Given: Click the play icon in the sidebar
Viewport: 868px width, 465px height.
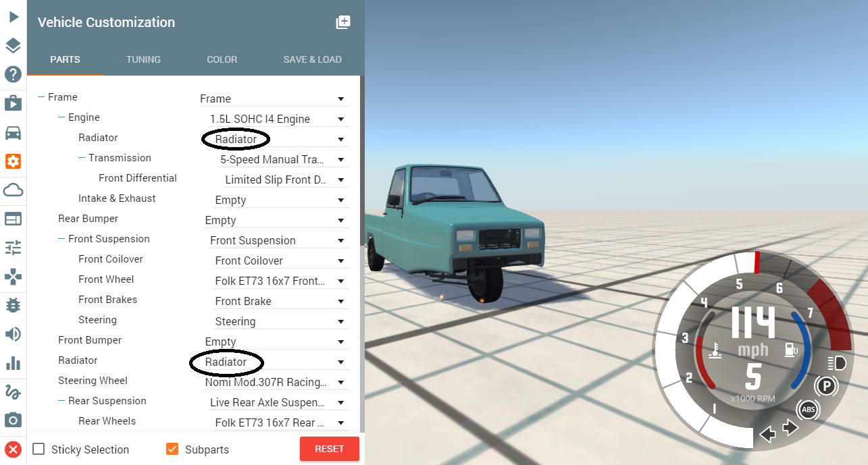Looking at the screenshot, I should pos(13,17).
